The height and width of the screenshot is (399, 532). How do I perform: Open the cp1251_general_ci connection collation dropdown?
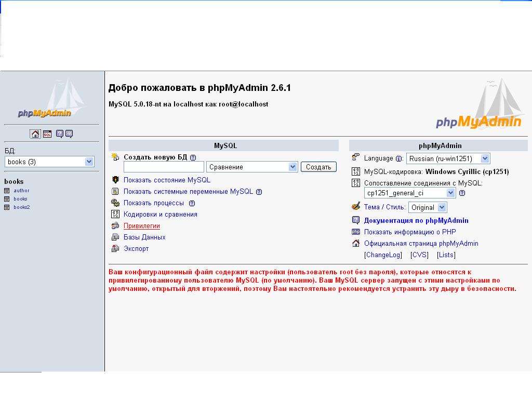point(410,193)
